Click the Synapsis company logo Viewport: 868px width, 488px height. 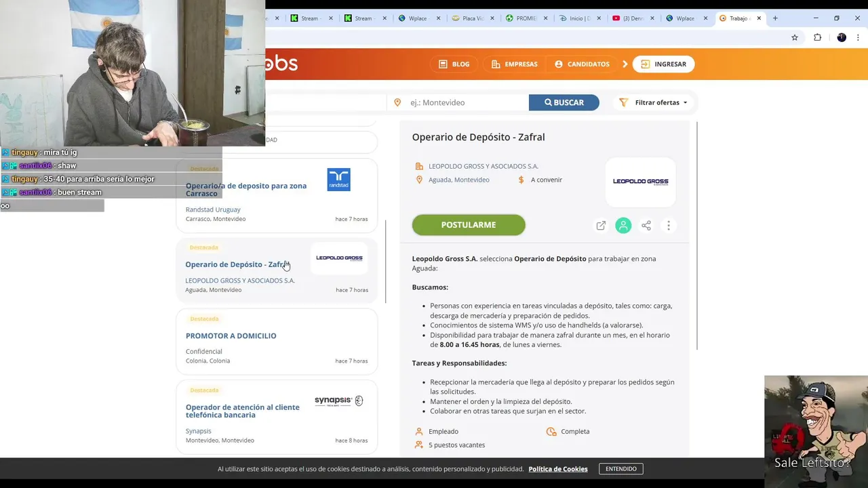click(x=339, y=401)
